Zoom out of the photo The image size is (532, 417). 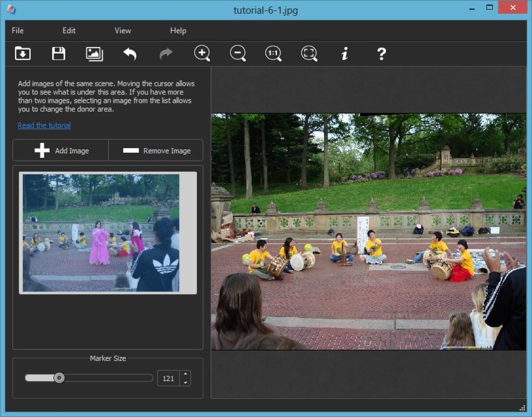point(237,53)
